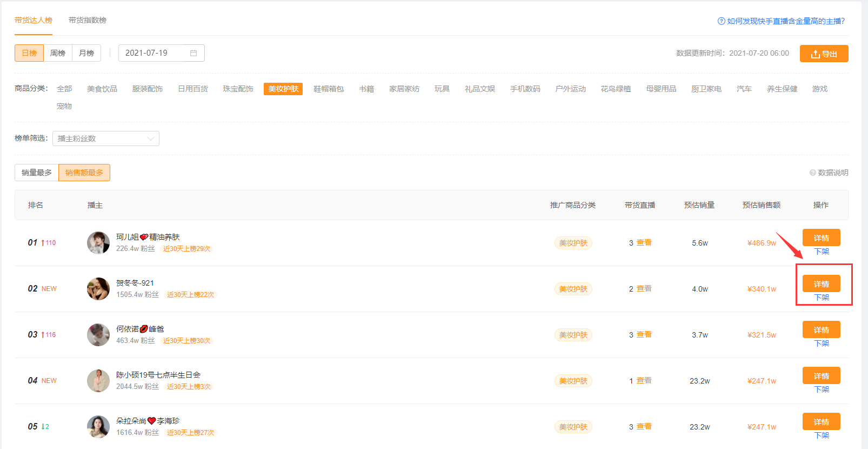Open the 2021-07-19 date picker field

point(162,53)
